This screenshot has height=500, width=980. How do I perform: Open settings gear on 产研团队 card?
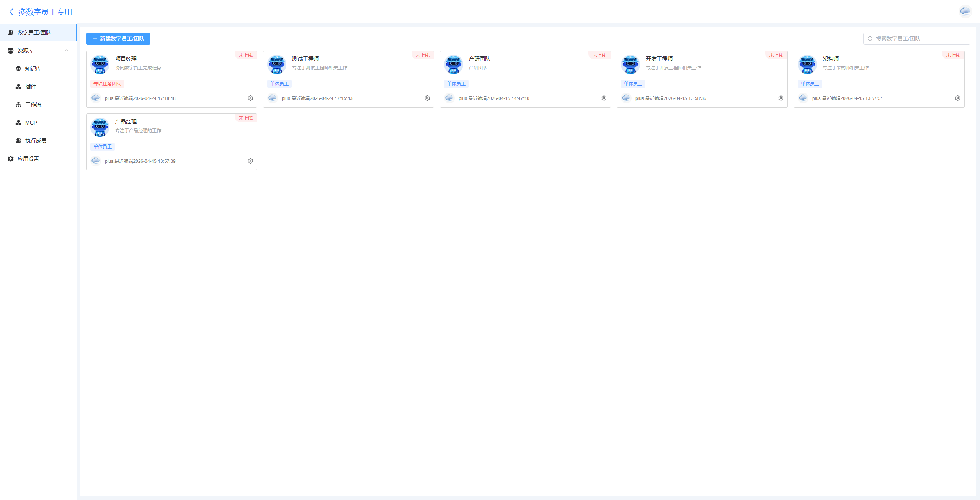pyautogui.click(x=604, y=98)
